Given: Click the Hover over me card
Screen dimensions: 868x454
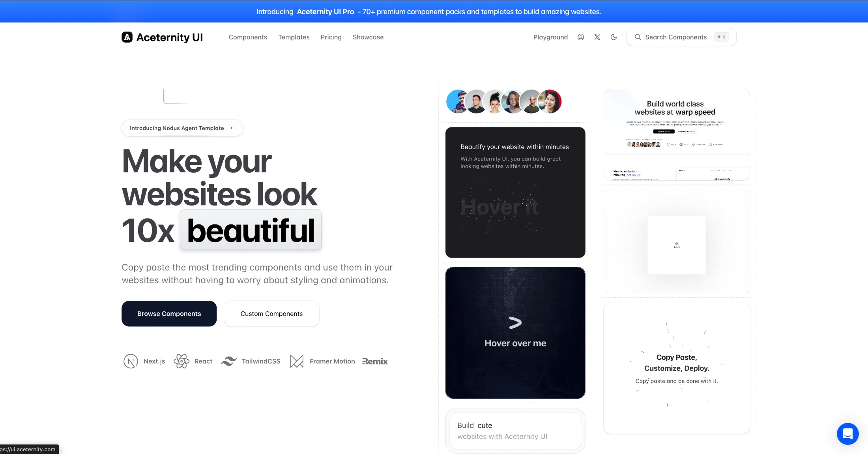Looking at the screenshot, I should click(x=515, y=333).
